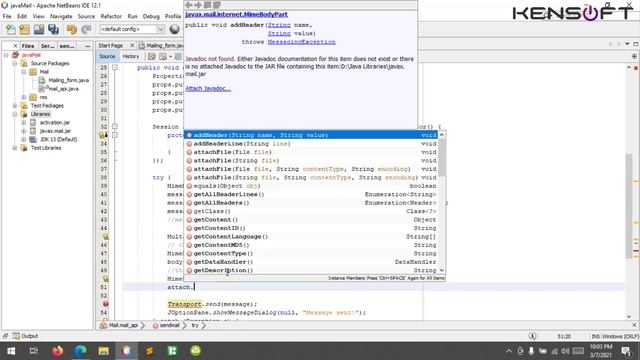Click the first editor toolbar icon next to History
Screen dimensions: 640x360
click(x=152, y=56)
